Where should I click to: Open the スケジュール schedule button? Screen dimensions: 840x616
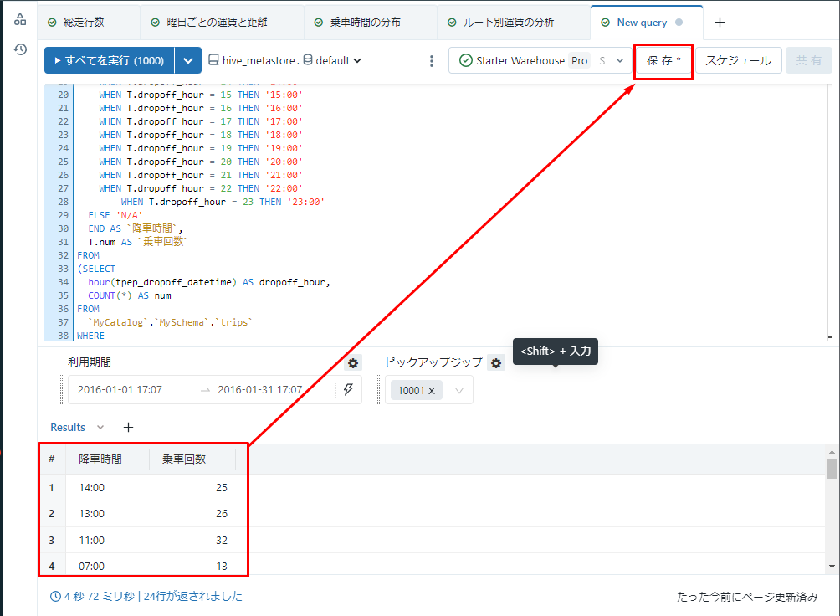pyautogui.click(x=738, y=60)
